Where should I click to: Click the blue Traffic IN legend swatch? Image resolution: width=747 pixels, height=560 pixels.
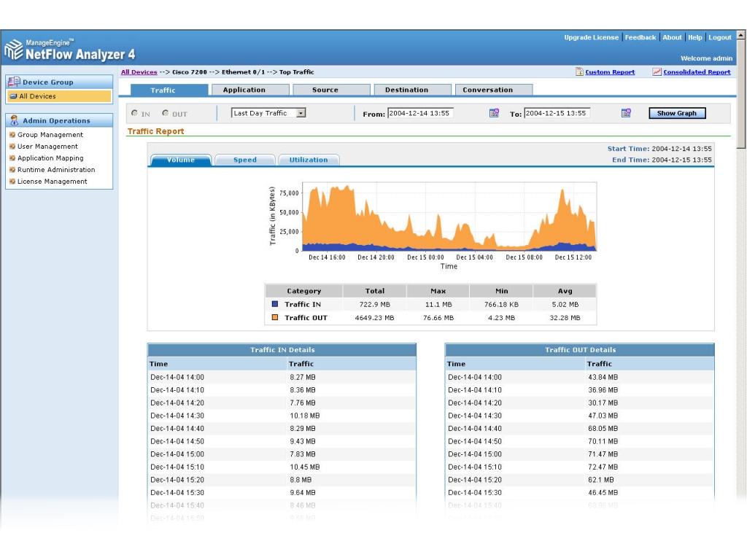(x=275, y=304)
